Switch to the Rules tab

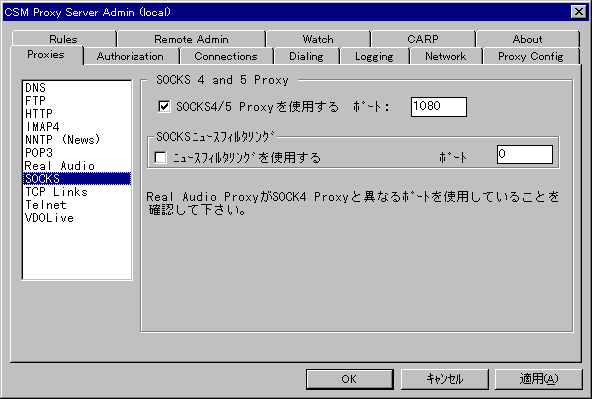(63, 39)
